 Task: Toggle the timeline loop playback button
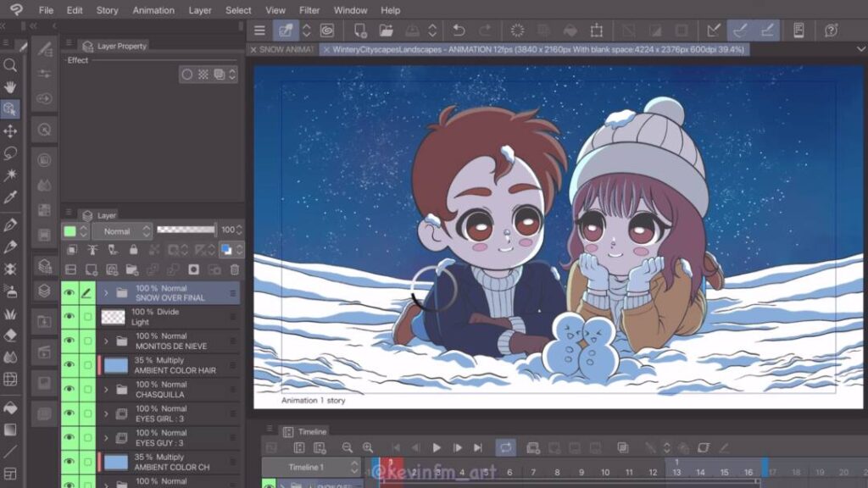tap(505, 447)
